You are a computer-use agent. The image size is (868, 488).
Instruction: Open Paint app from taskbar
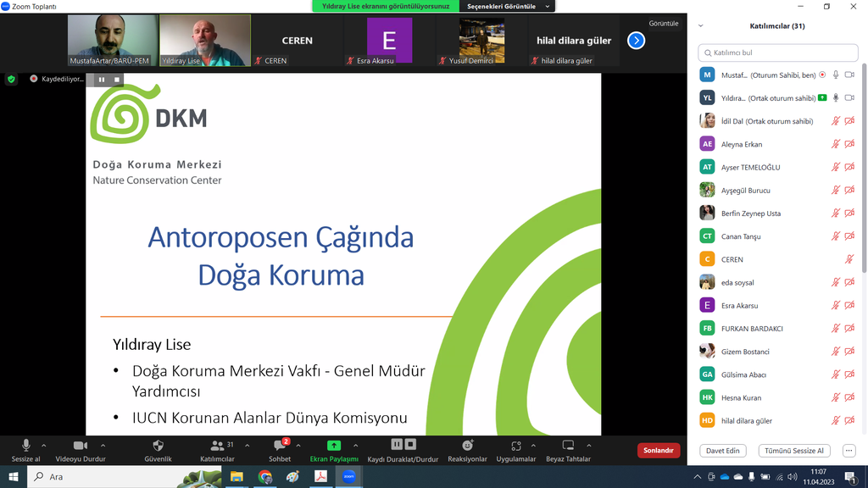click(x=292, y=476)
